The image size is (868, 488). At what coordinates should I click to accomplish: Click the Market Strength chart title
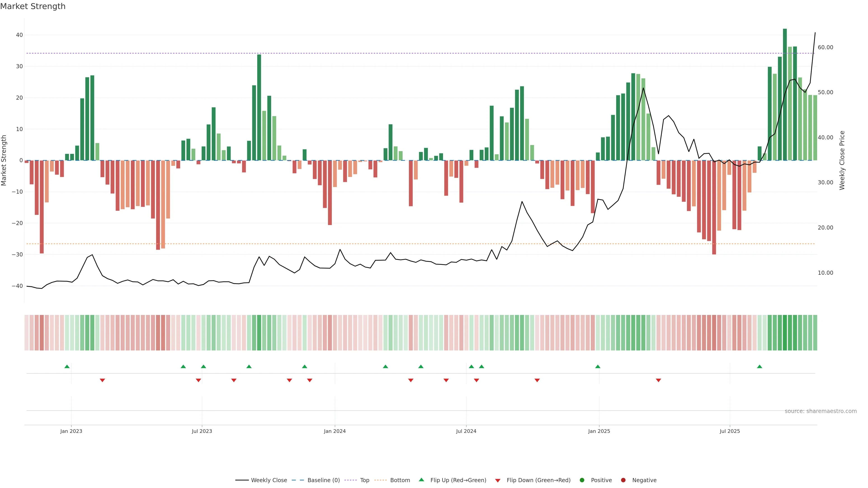33,6
